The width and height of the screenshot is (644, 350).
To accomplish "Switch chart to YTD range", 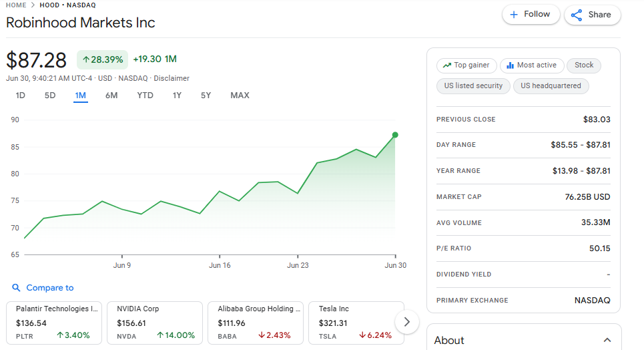I will coord(145,96).
